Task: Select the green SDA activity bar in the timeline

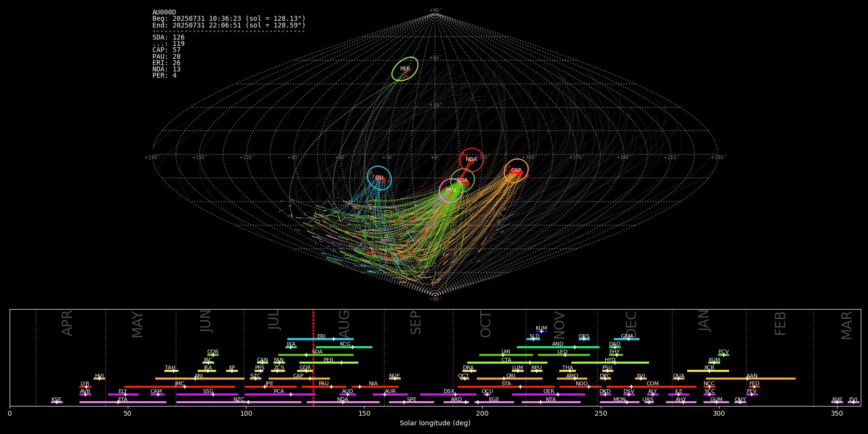Action: [x=316, y=355]
